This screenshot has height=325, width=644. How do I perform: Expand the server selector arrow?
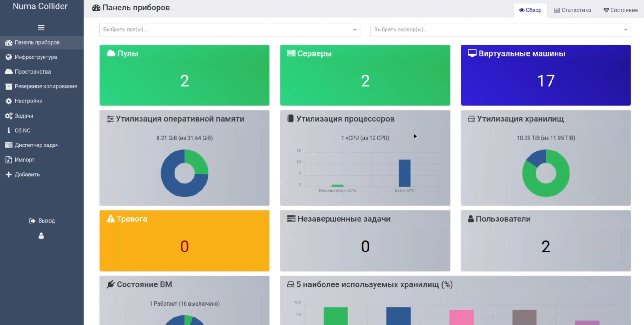(625, 30)
